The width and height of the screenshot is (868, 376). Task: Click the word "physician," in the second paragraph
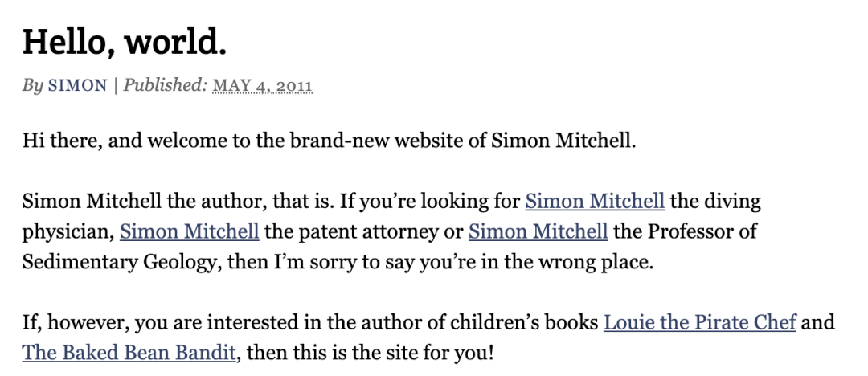tap(68, 232)
